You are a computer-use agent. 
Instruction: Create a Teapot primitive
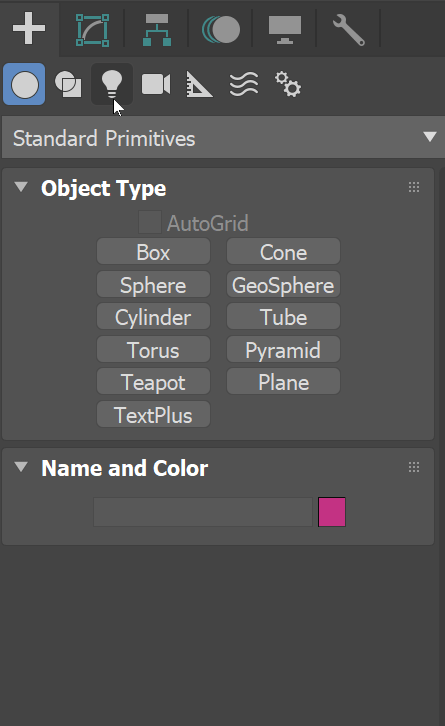pos(153,382)
